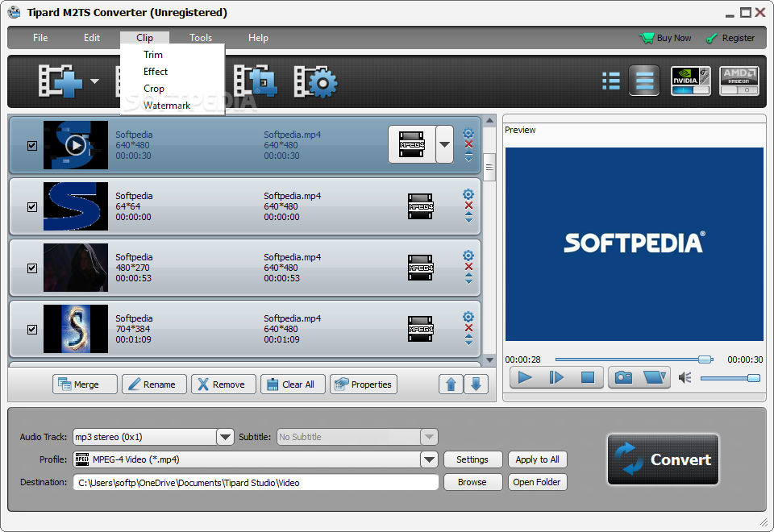Image resolution: width=774 pixels, height=532 pixels.
Task: Click the Register link
Action: [730, 38]
